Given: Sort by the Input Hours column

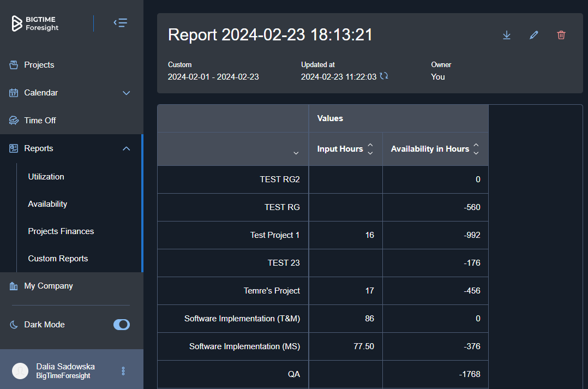Looking at the screenshot, I should 370,149.
